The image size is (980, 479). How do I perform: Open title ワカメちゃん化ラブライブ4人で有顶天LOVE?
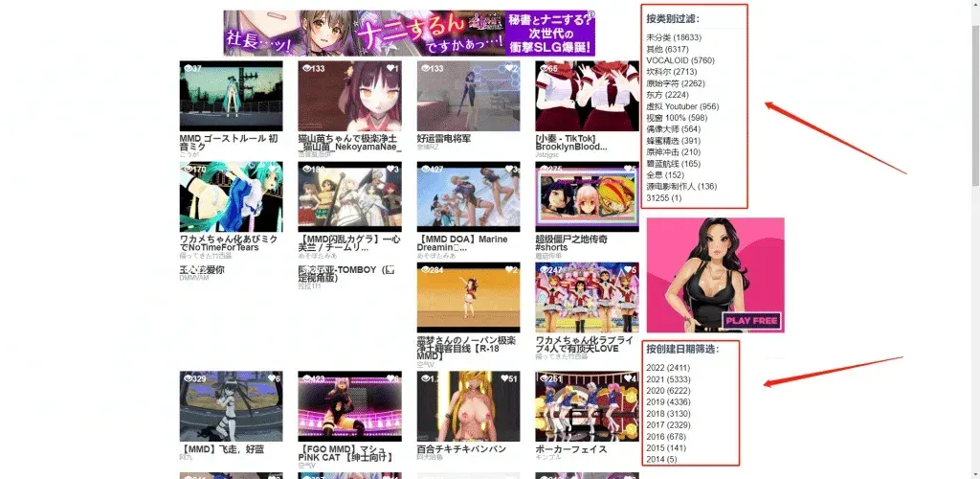tap(583, 344)
